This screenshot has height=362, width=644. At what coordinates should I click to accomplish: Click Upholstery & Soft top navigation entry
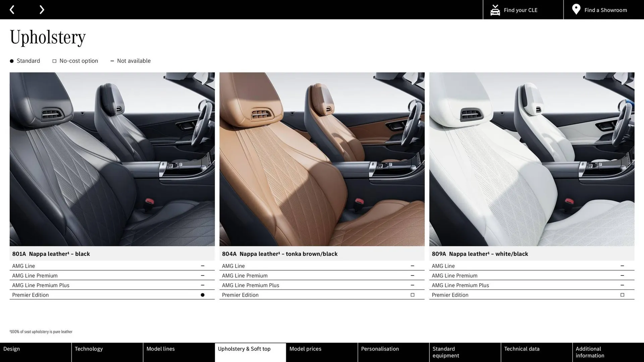(x=245, y=349)
